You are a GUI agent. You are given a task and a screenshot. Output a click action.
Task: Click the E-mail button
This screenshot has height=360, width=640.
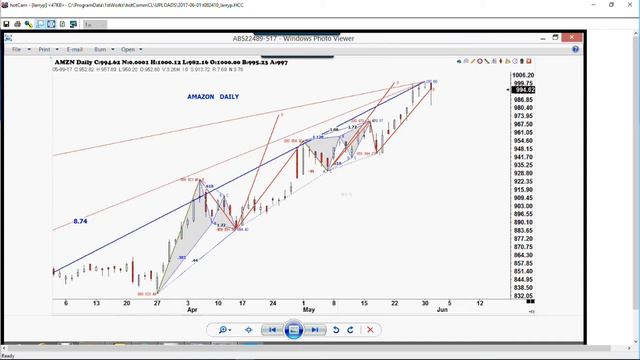75,49
